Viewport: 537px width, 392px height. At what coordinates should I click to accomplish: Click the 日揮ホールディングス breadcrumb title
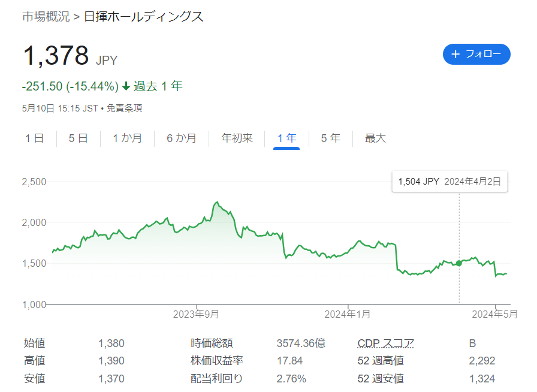(x=143, y=16)
